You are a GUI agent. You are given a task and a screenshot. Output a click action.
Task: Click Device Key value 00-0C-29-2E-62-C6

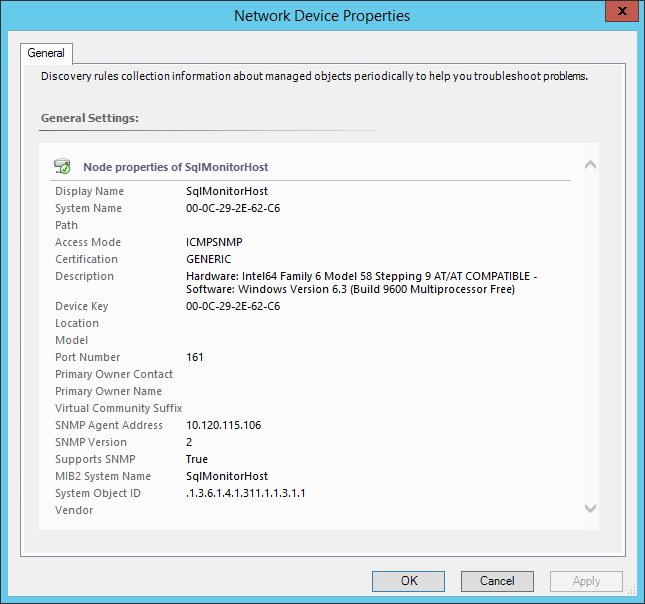tap(233, 306)
